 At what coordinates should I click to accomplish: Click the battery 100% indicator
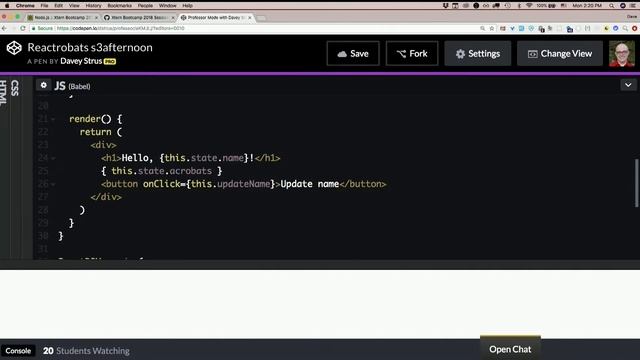click(x=546, y=6)
